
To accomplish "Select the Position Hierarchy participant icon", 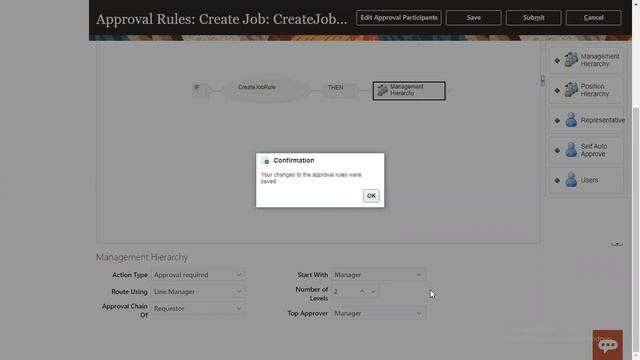I will click(x=571, y=90).
